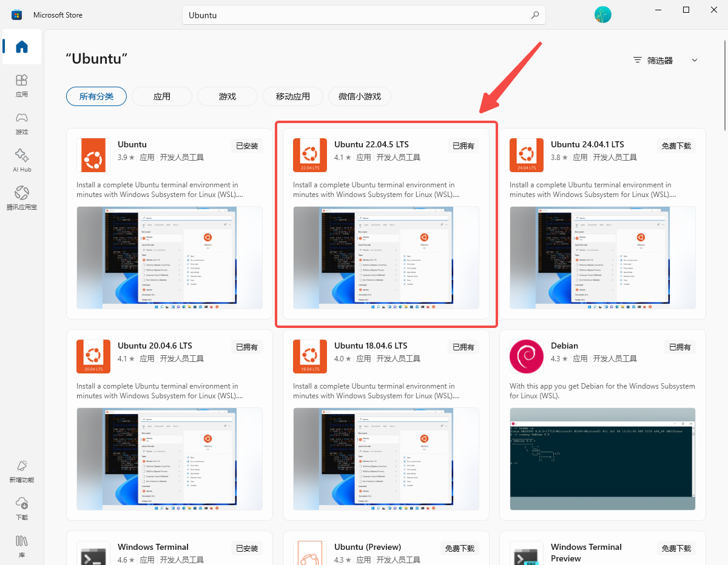
Task: Select the 移动应用 filter tab
Action: 293,96
